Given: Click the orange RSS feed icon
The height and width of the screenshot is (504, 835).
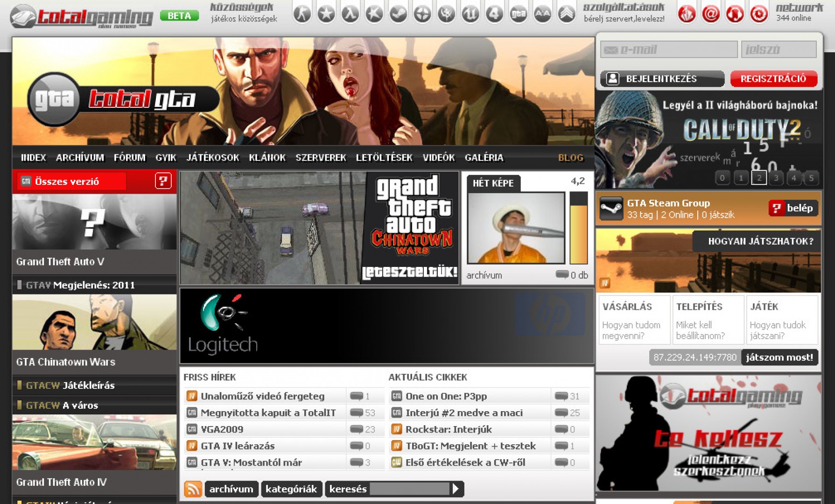Looking at the screenshot, I should tap(193, 489).
